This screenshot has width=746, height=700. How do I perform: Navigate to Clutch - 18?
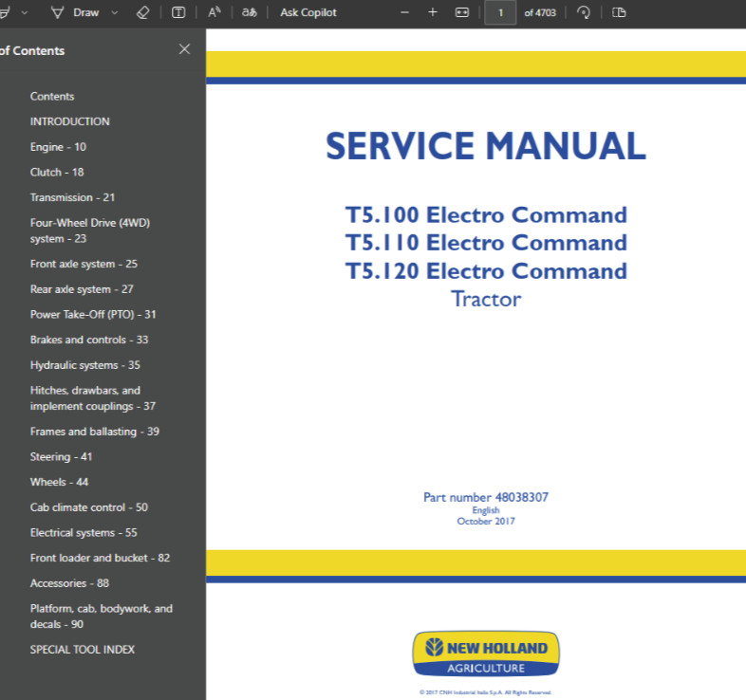point(57,172)
